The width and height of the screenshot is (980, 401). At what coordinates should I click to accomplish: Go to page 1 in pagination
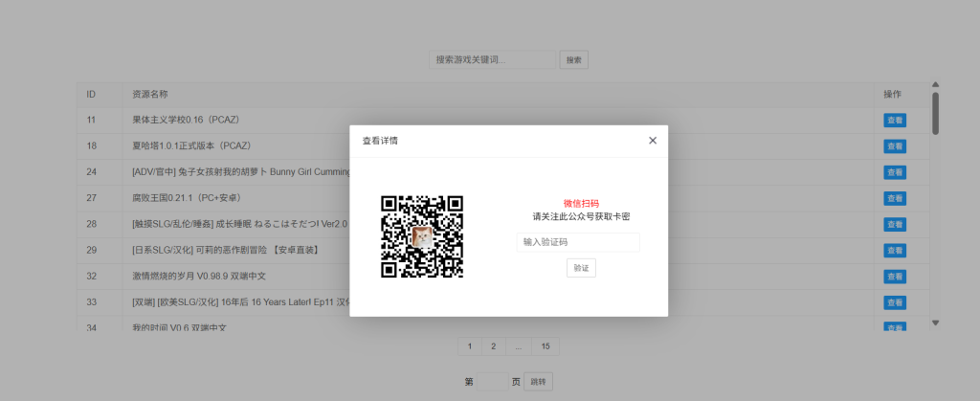(470, 346)
